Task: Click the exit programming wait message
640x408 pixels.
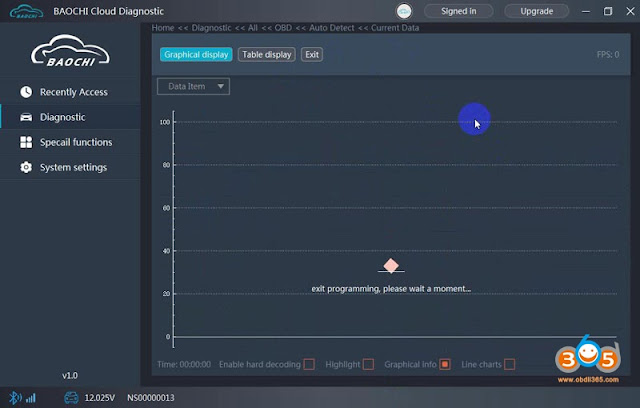Action: [391, 289]
